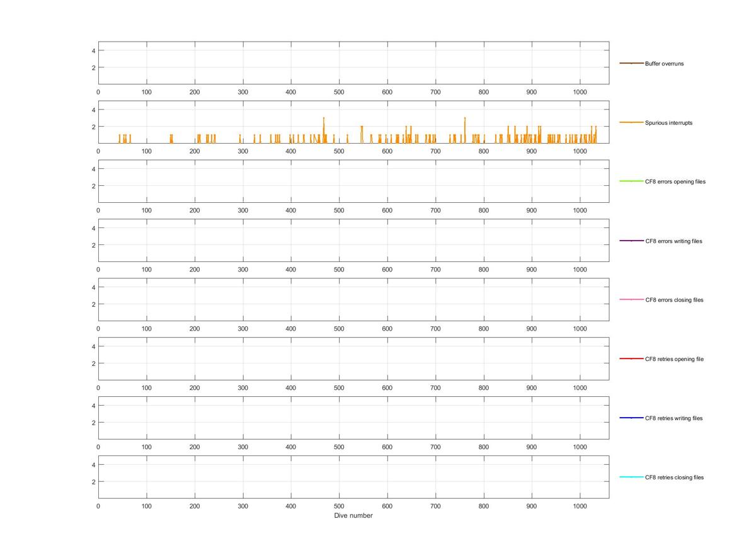Screen dimensions: 756x560
Task: Select the blue CF8 retries writing legend line
Action: tap(631, 418)
